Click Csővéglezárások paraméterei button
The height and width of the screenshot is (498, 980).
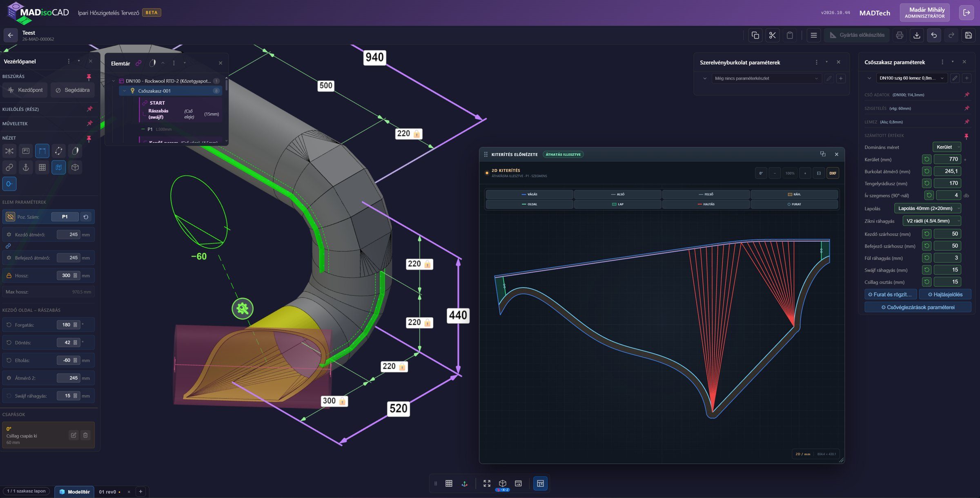click(x=918, y=307)
